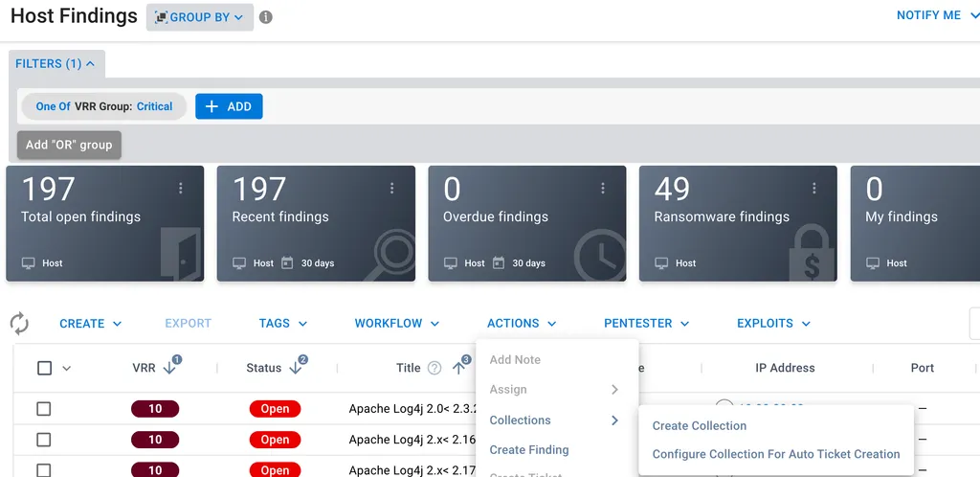Image resolution: width=980 pixels, height=477 pixels.
Task: Open the Pentester dropdown menu
Action: pyautogui.click(x=646, y=323)
